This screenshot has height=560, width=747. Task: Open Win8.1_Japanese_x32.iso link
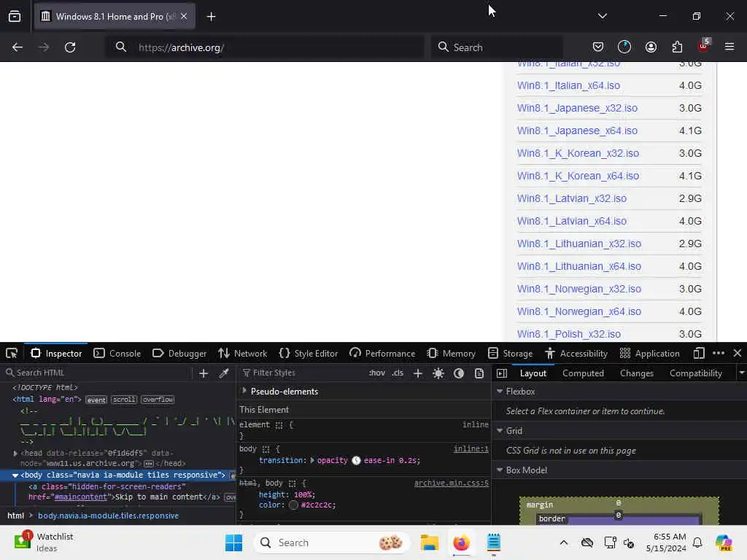coord(577,108)
